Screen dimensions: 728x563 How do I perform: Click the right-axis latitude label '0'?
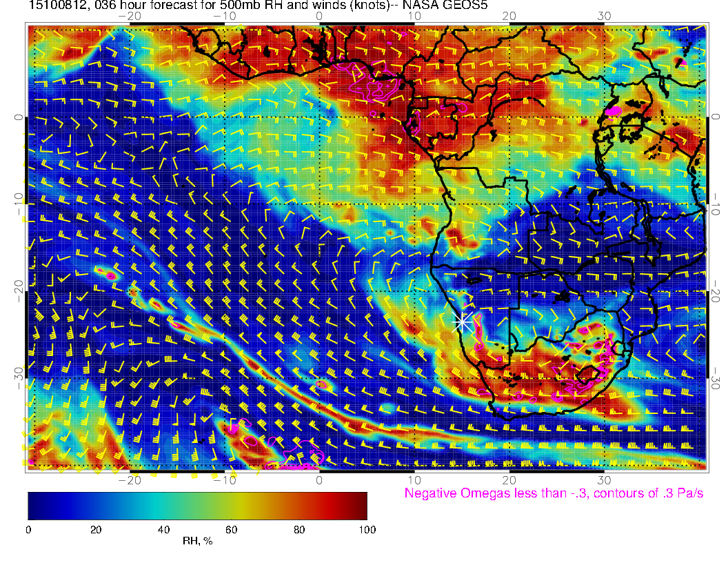point(716,117)
